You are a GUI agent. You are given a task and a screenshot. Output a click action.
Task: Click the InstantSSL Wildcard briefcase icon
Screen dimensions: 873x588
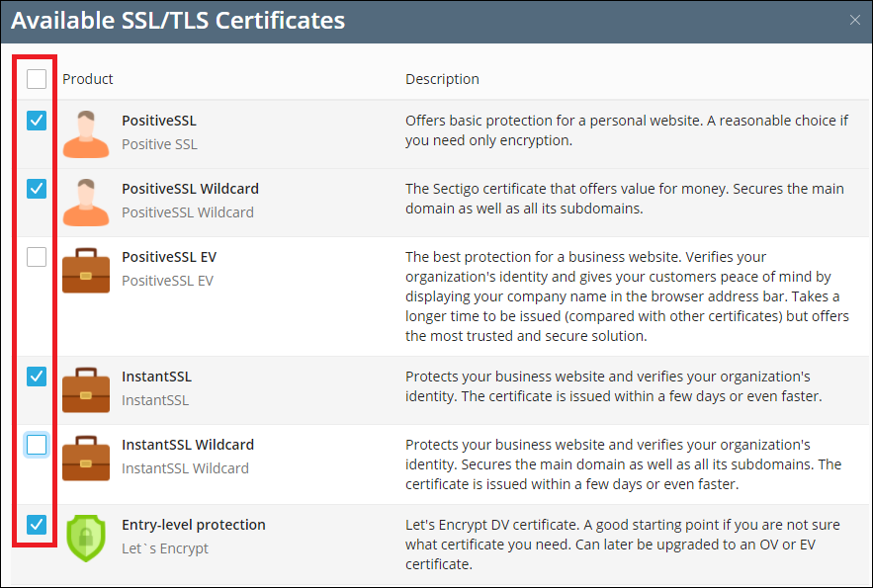tap(86, 458)
